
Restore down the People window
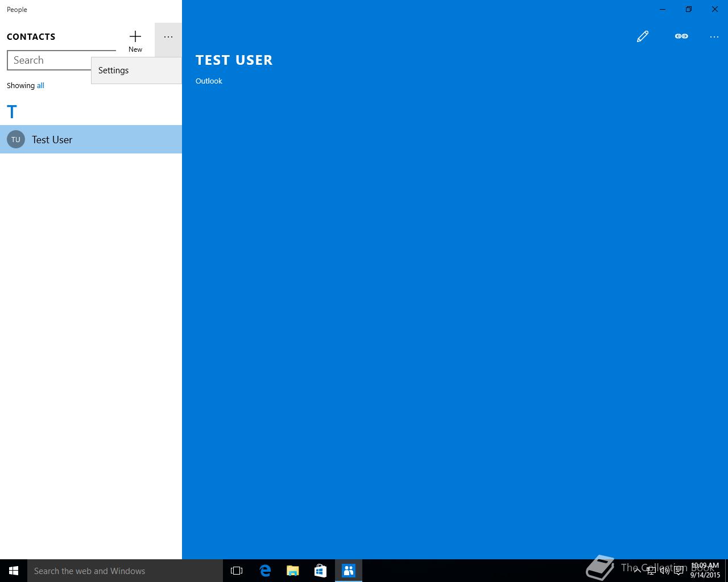click(x=689, y=9)
